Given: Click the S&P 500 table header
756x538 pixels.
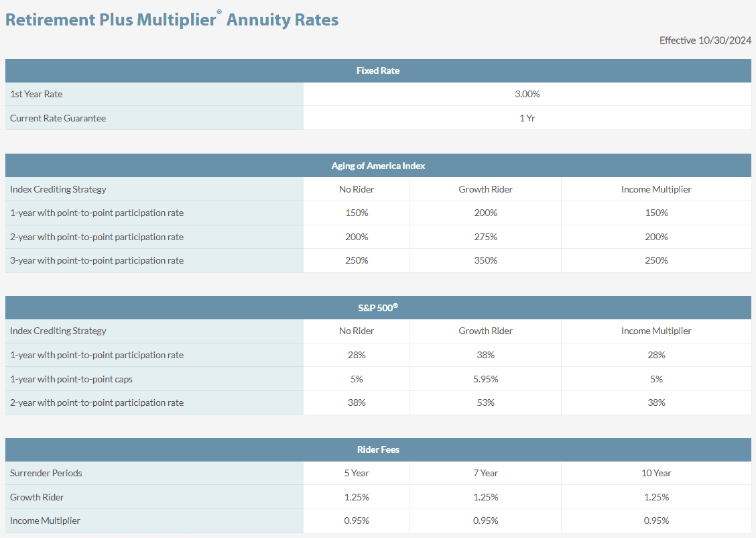Looking at the screenshot, I should pos(377,307).
